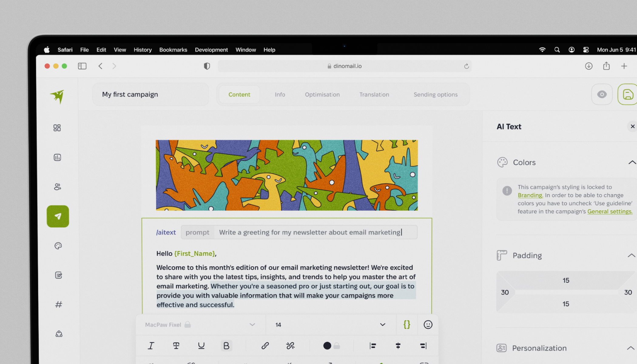Apply underline formatting
Image resolution: width=637 pixels, height=364 pixels.
click(201, 345)
